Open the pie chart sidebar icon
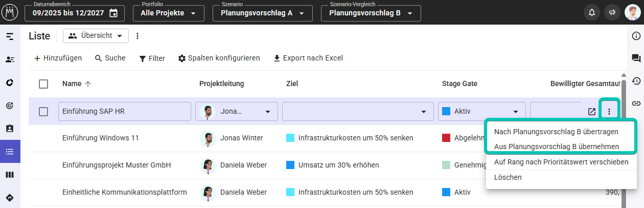This screenshot has width=644, height=208. click(10, 82)
